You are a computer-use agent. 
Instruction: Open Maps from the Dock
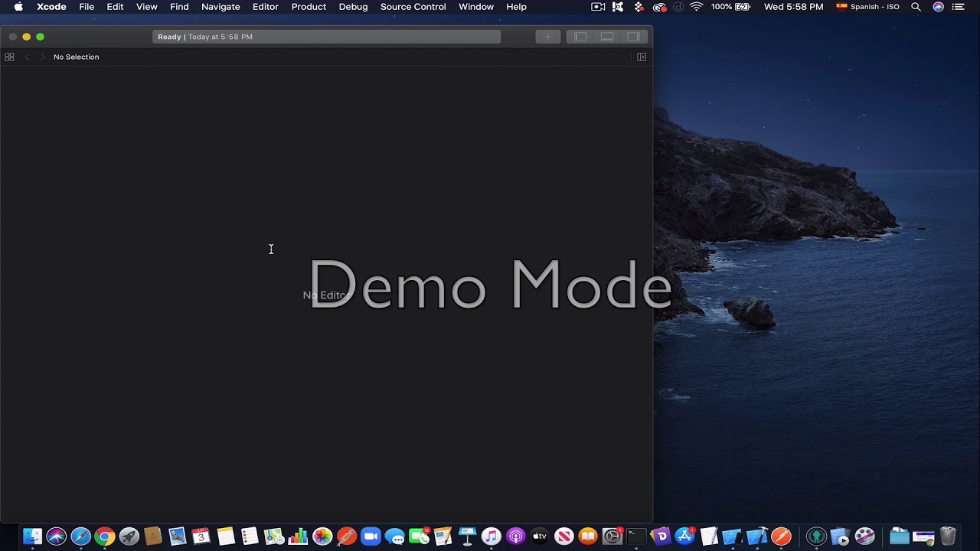point(274,536)
